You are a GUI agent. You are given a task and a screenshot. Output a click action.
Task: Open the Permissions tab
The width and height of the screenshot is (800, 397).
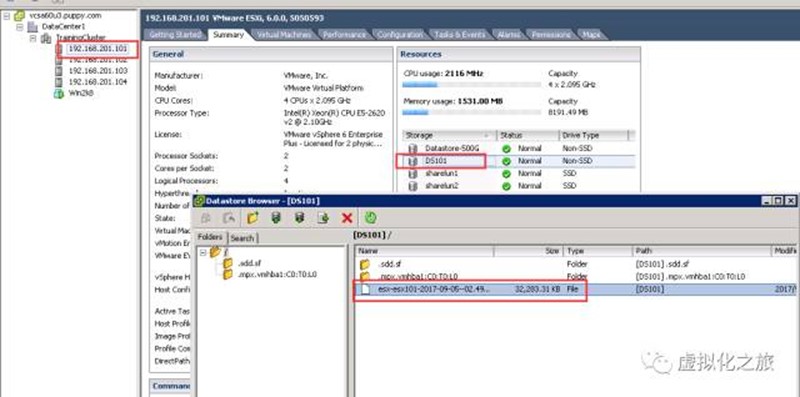click(x=551, y=35)
